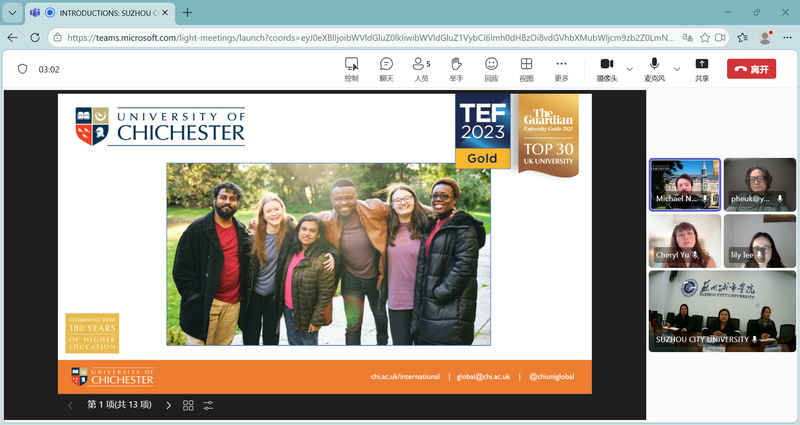Open the reactions menu (回应)

click(491, 69)
